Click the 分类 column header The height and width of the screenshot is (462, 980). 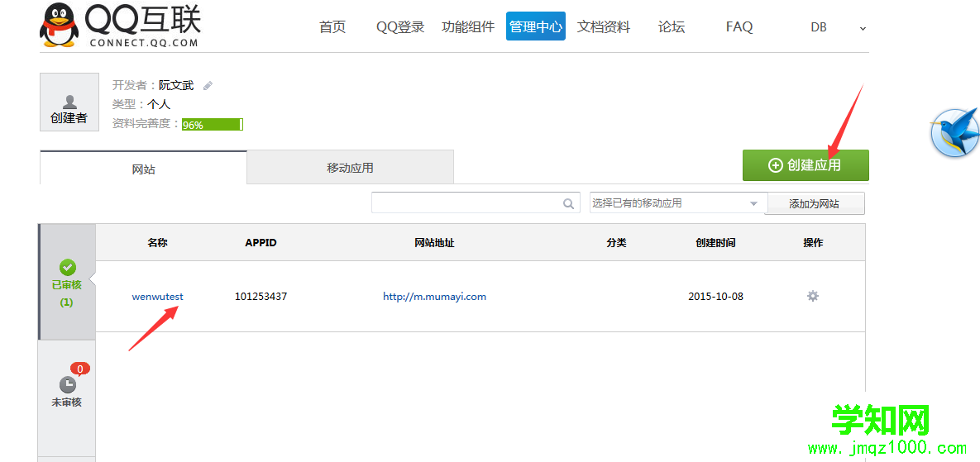(616, 243)
